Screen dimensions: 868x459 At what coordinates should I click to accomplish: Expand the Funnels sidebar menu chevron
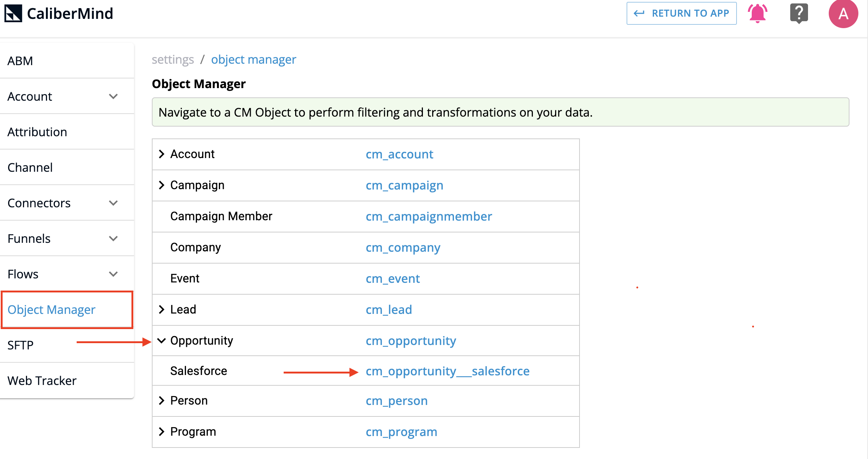tap(113, 239)
